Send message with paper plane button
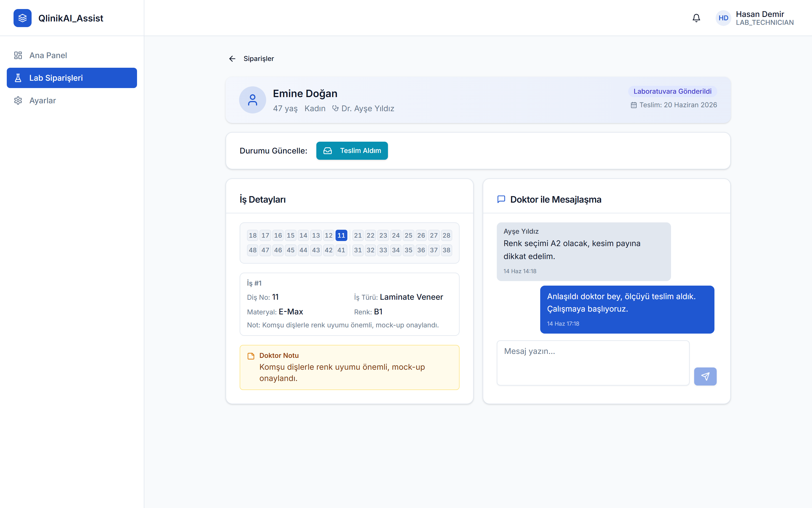The width and height of the screenshot is (812, 508). point(705,376)
